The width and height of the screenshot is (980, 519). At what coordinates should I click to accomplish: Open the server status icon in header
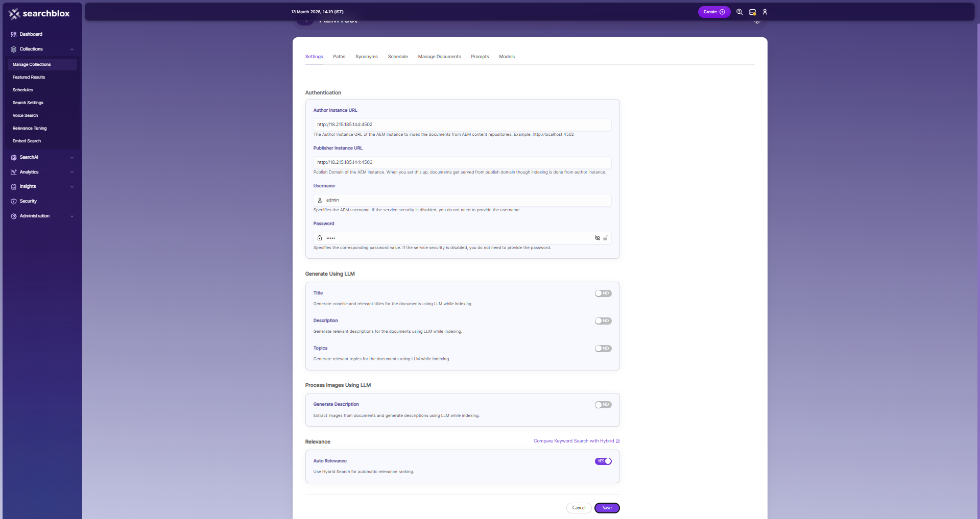coord(752,12)
